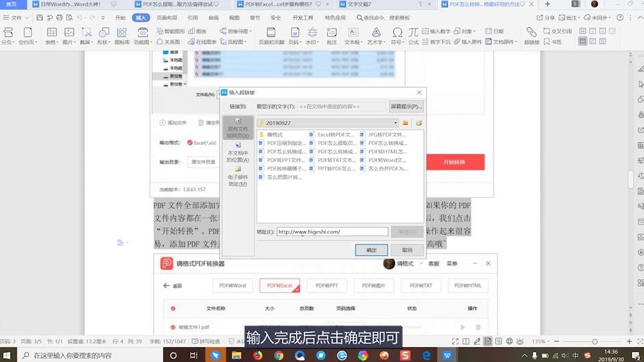This screenshot has width=644, height=362.
Task: Open a new document tab with plus
Action: click(x=547, y=4)
